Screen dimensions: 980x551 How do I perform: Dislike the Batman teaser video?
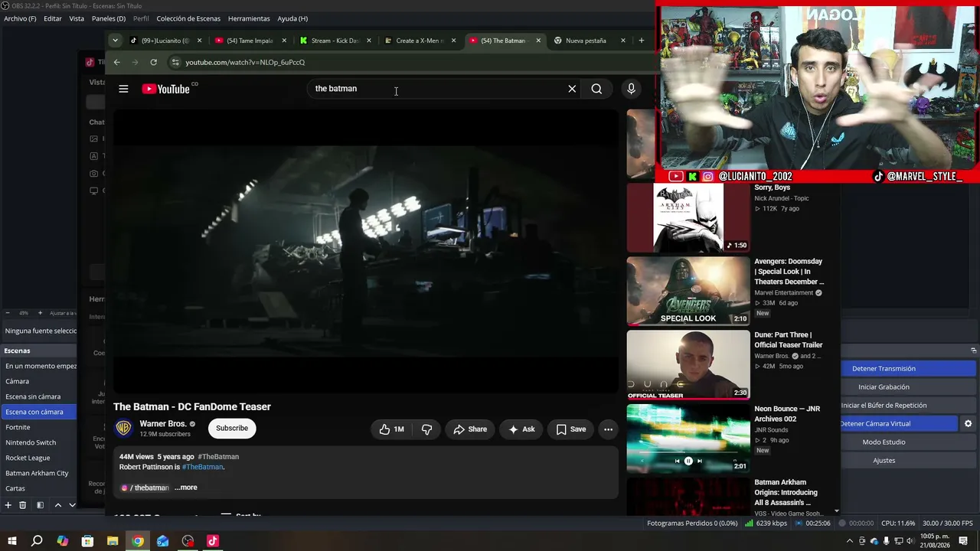(x=427, y=429)
